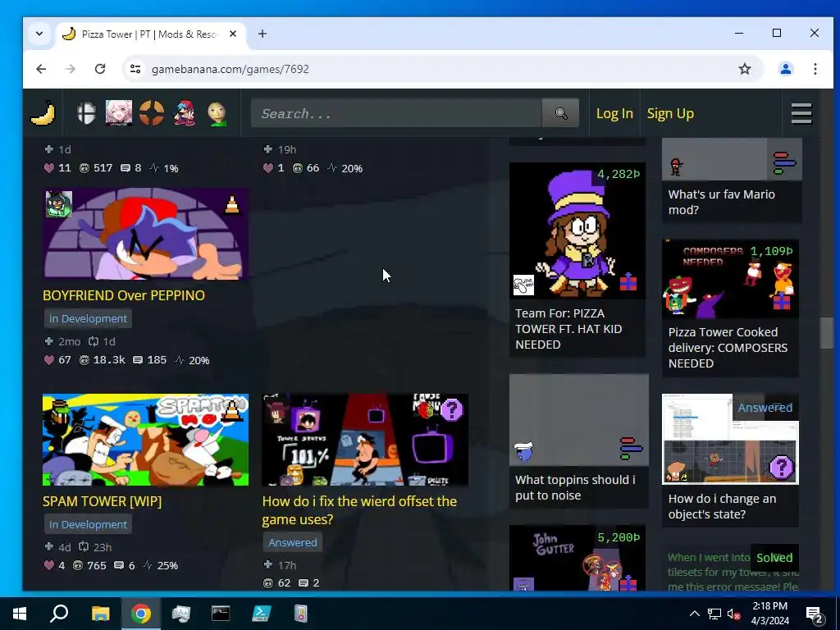This screenshot has width=840, height=630.
Task: Click the Sign Up link
Action: point(670,113)
